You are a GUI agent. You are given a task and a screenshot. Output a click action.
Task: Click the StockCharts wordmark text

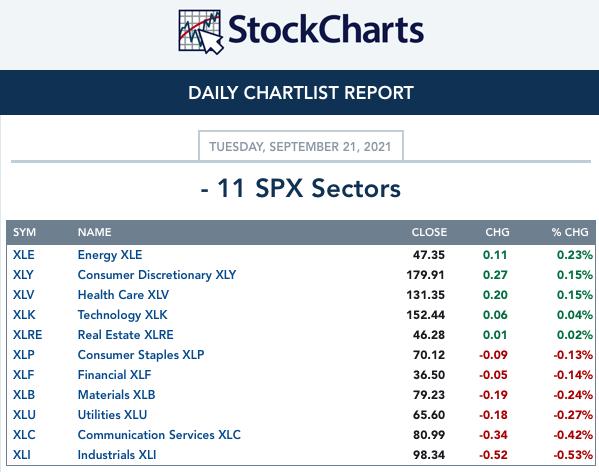point(326,30)
